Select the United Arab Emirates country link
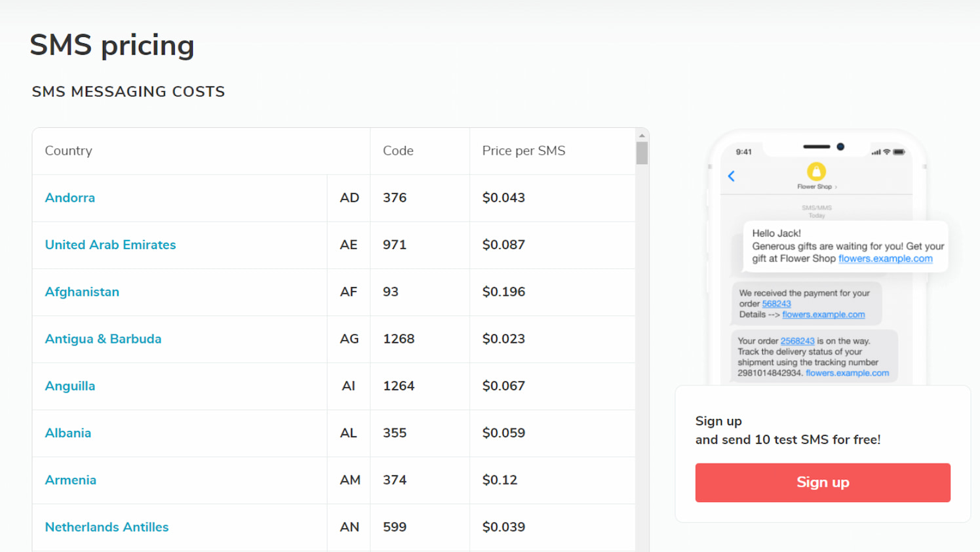 pos(110,245)
